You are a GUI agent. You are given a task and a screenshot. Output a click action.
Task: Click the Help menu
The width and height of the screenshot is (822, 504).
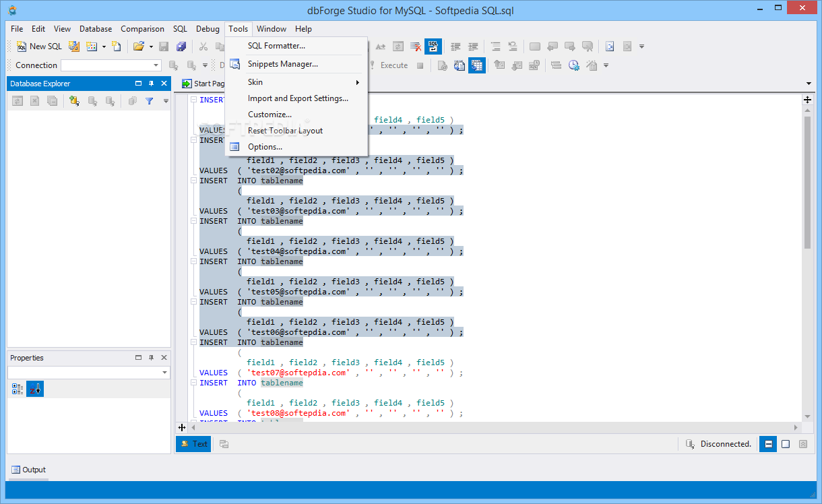click(303, 29)
